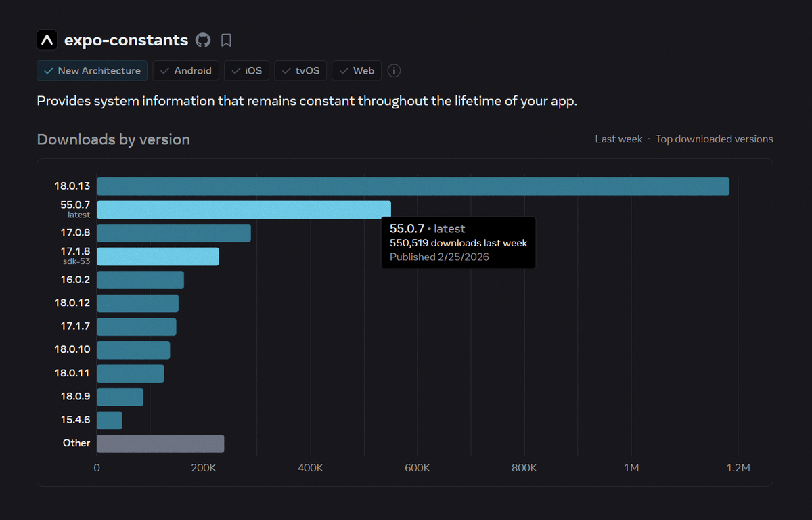Click the 15.4.6 download bar
812x520 pixels.
pyautogui.click(x=110, y=420)
